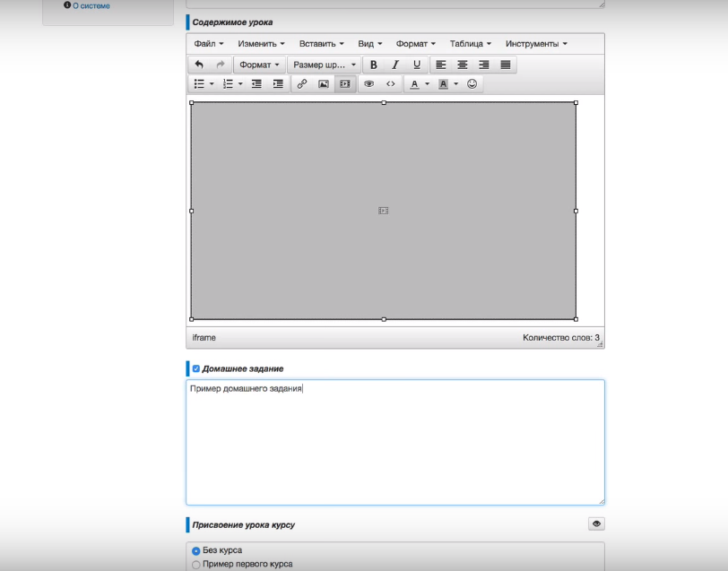Screen dimensions: 728x571
Task: Open the Формат menu in menubar
Action: click(415, 44)
